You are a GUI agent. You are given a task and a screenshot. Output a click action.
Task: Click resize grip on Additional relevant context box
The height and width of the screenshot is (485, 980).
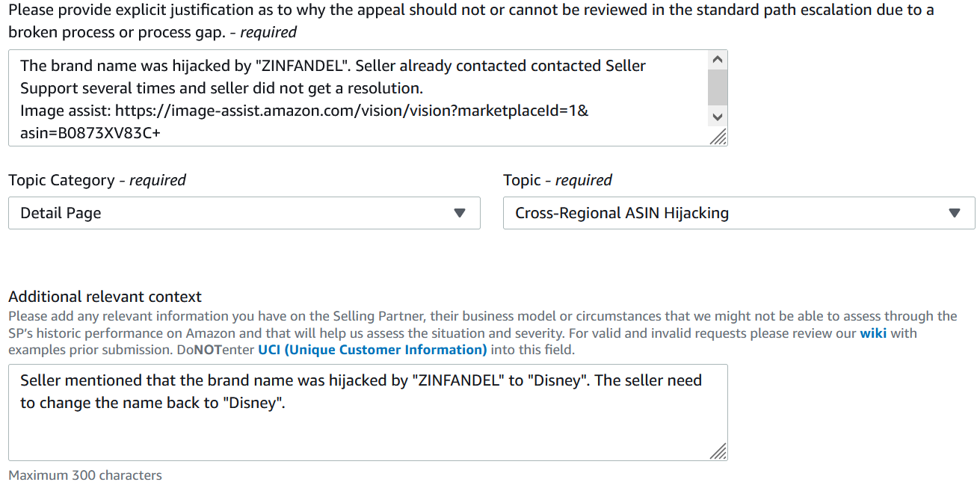click(x=718, y=451)
